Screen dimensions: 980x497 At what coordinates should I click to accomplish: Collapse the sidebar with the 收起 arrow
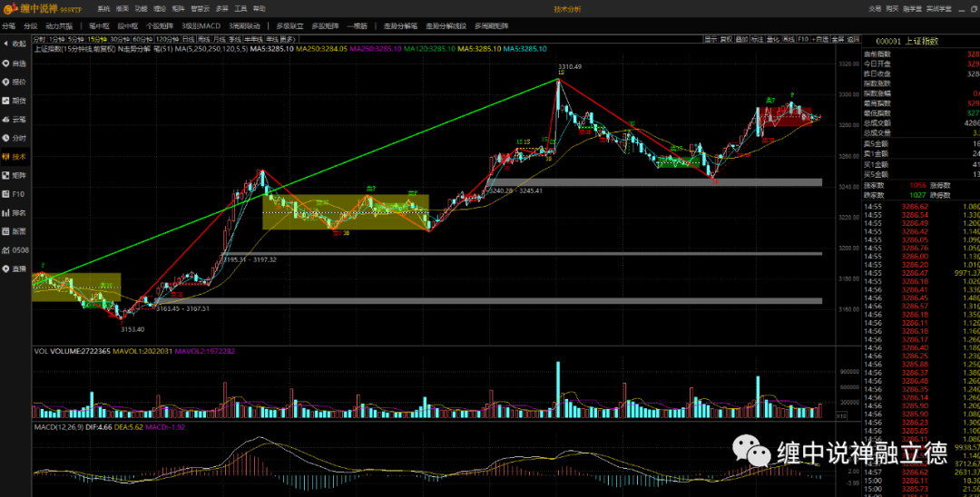(15, 44)
